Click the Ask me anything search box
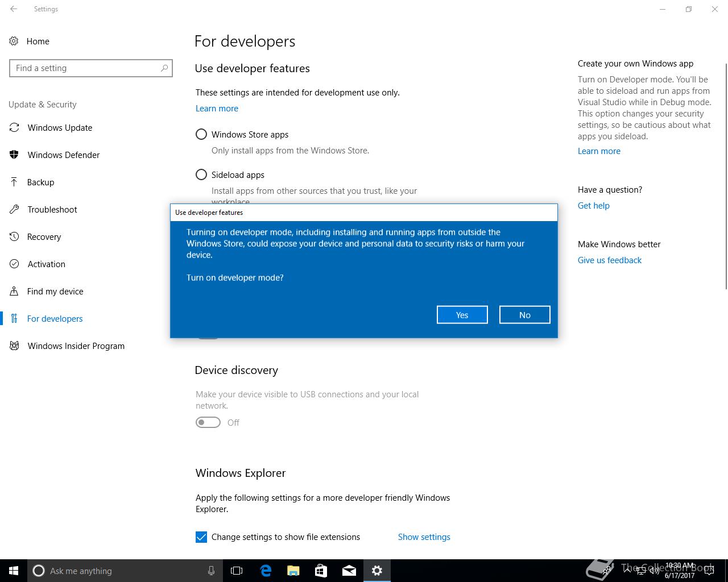The height and width of the screenshot is (582, 728). coord(124,571)
